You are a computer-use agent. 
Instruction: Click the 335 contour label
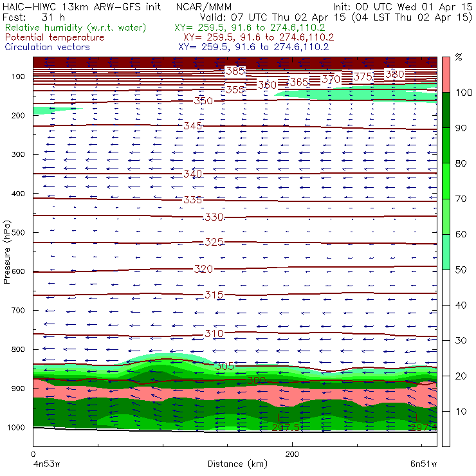(x=193, y=200)
